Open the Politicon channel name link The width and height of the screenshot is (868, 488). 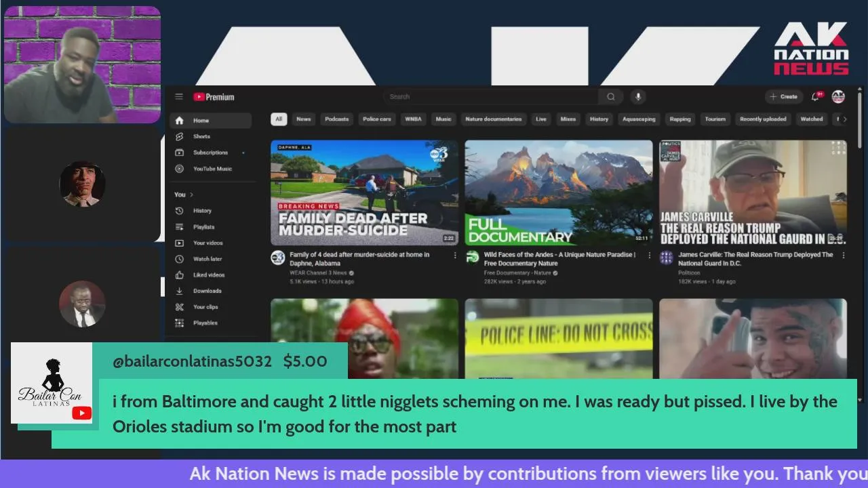point(690,272)
